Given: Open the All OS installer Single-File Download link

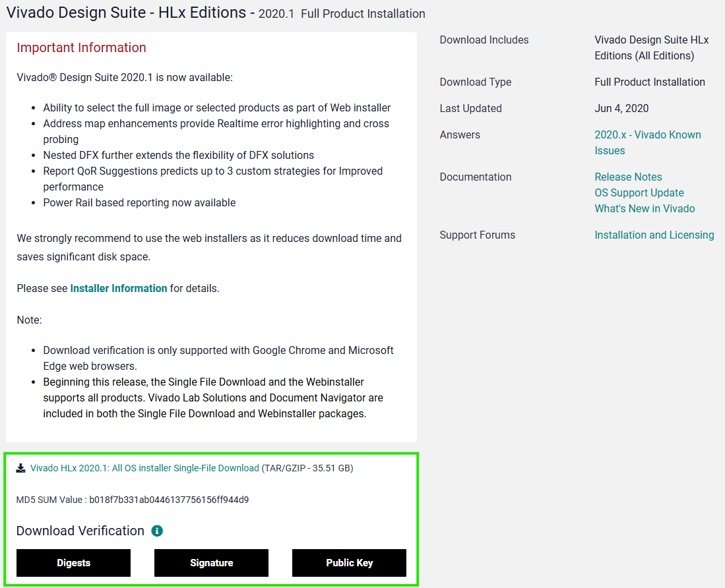Looking at the screenshot, I should pyautogui.click(x=144, y=468).
